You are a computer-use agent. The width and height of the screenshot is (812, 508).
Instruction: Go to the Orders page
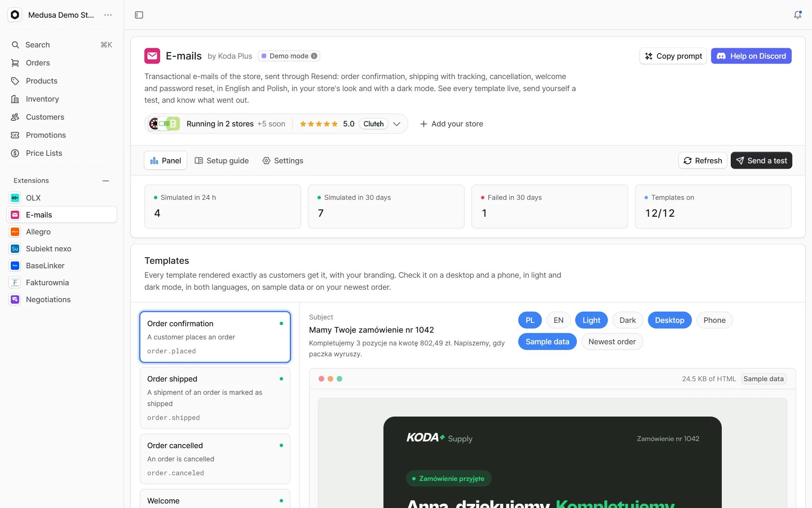tap(62, 63)
